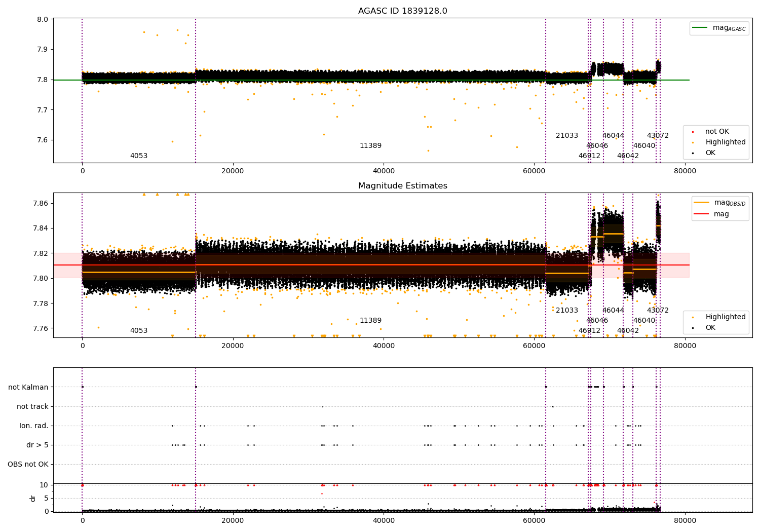Viewport: 760px width, 532px height.
Task: Click the 7.84 y-axis tick label
Action: click(41, 228)
